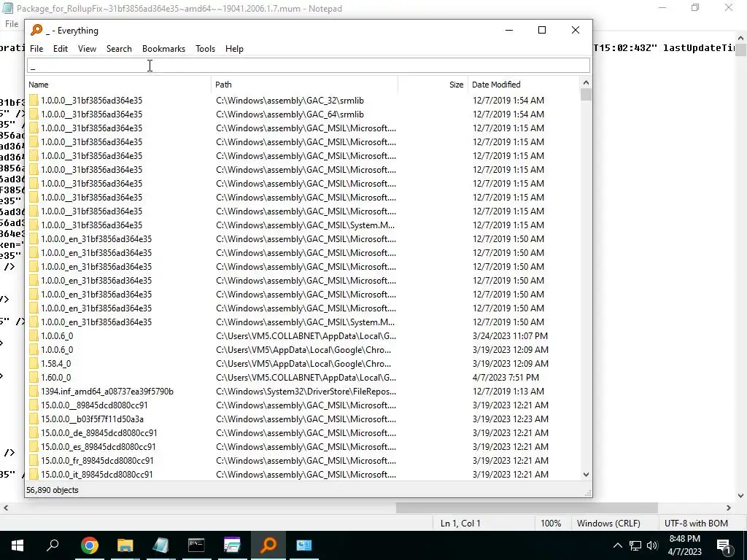
Task: Select folder icon of 15.0.0.0__89845dcd8080cc91
Action: pos(34,405)
